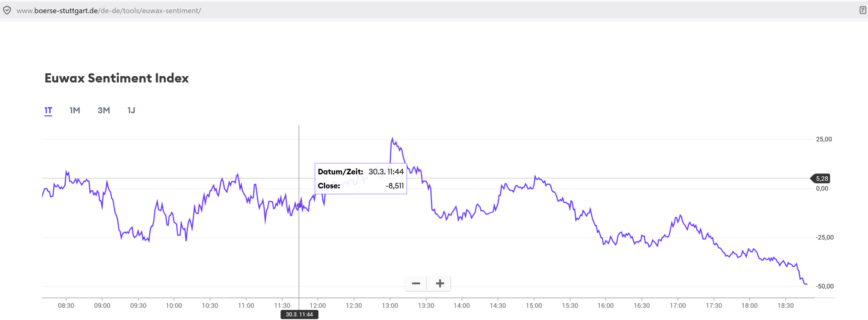This screenshot has height=320, width=868.
Task: Click the 08:30 time axis label
Action: point(66,305)
